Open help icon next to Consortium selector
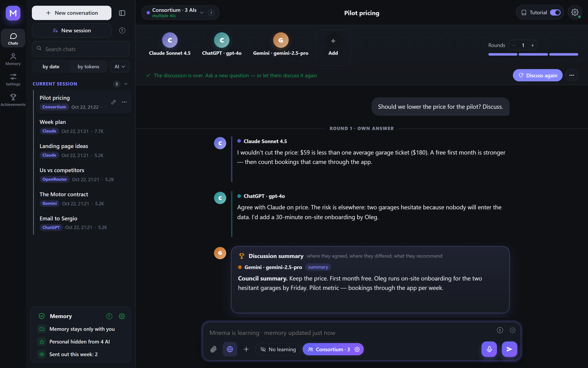Image resolution: width=588 pixels, height=368 pixels. 211,13
